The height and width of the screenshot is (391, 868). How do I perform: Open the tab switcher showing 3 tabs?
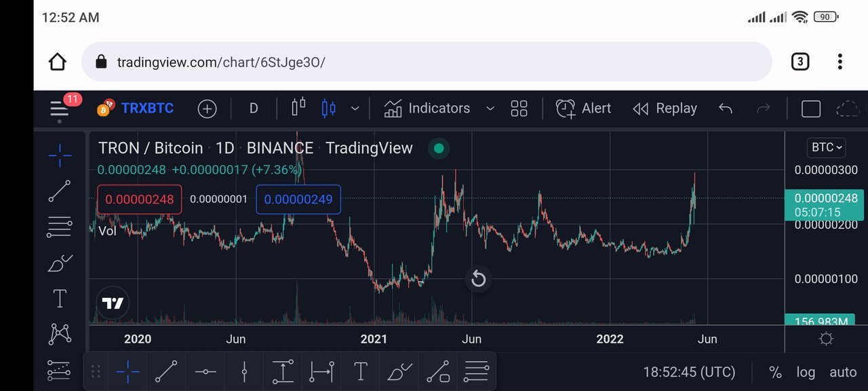[800, 62]
